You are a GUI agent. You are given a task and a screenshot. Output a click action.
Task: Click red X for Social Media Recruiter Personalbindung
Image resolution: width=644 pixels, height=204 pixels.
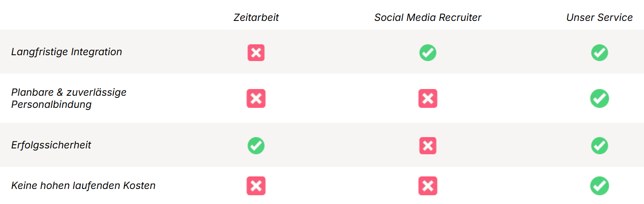(428, 99)
